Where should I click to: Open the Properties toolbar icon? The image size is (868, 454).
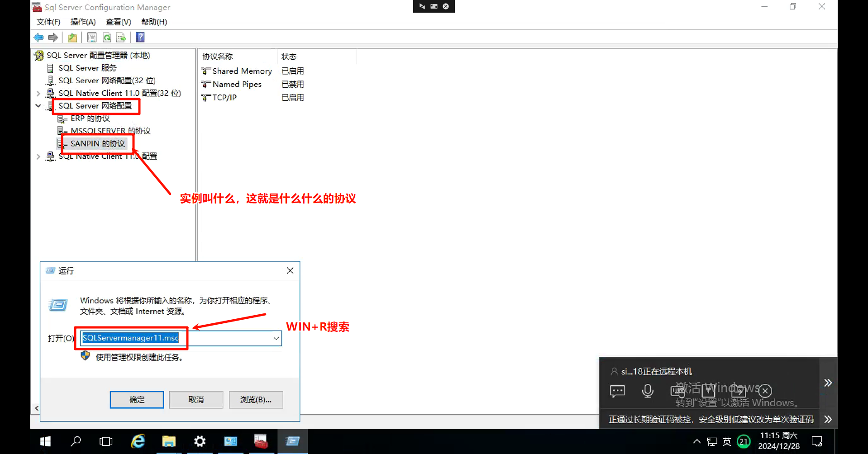[92, 38]
